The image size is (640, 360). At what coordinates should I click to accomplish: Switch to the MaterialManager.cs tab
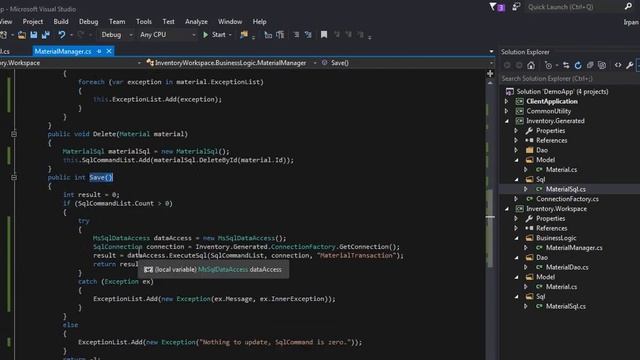coord(63,51)
